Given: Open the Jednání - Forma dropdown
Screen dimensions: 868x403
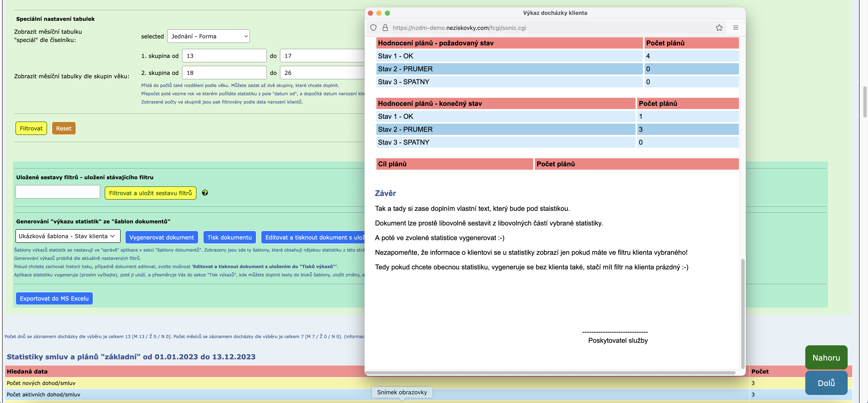Looking at the screenshot, I should (x=208, y=36).
